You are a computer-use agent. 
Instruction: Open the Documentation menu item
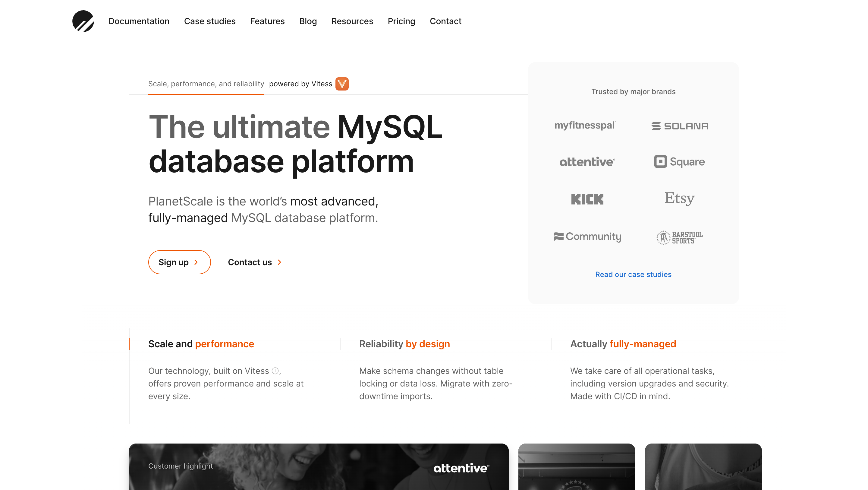click(x=139, y=21)
